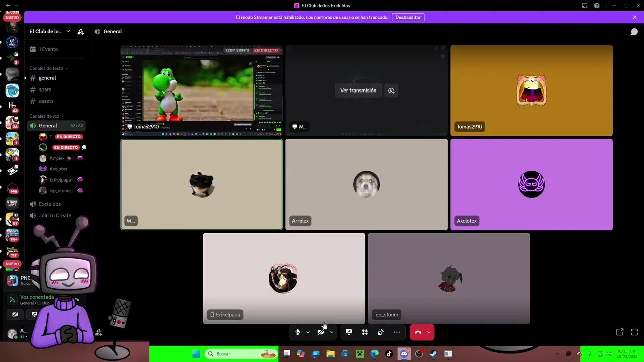Open OBS Studio from taskbar

coord(419,354)
